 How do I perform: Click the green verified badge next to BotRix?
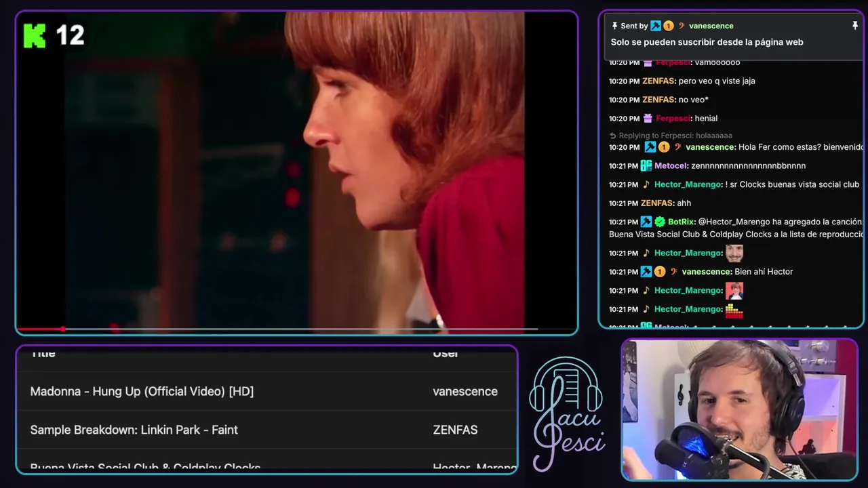pyautogui.click(x=660, y=222)
